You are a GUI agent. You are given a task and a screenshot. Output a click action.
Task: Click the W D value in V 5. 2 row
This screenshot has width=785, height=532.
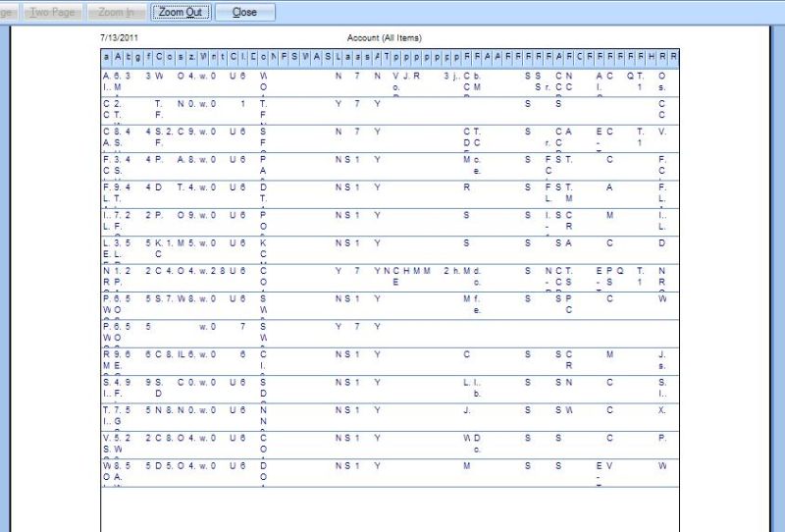point(472,438)
